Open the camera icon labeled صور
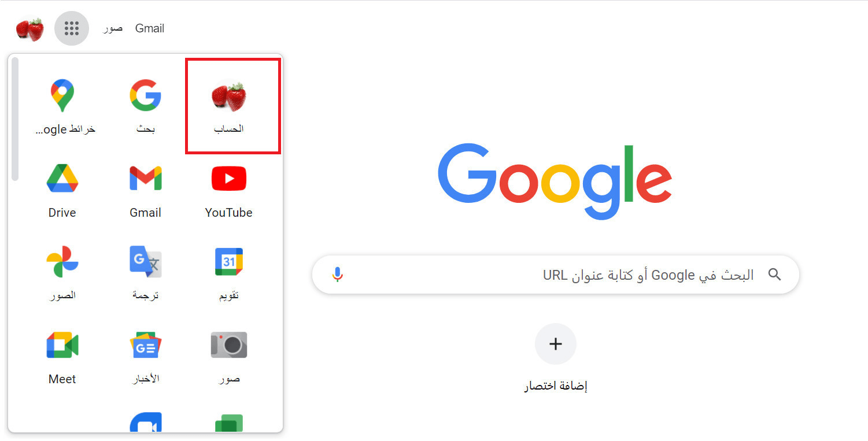 coord(229,357)
